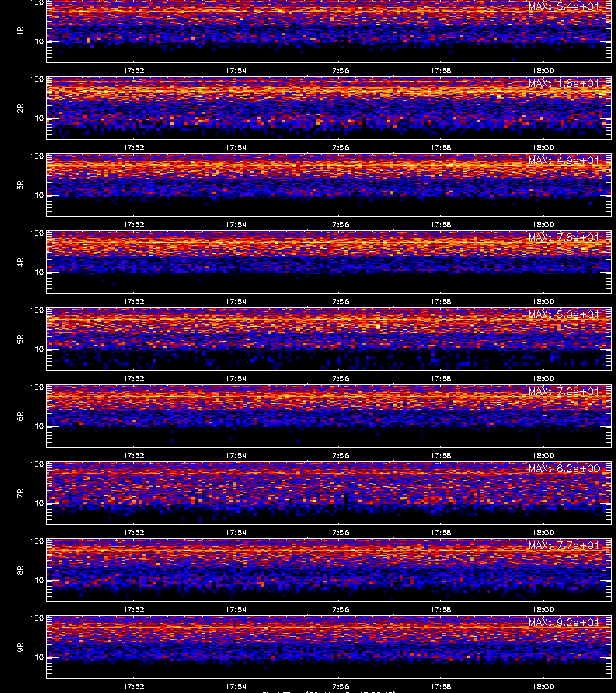This screenshot has height=693, width=616.
Task: Select the '2R' y-axis panel title
Action: tap(20, 109)
